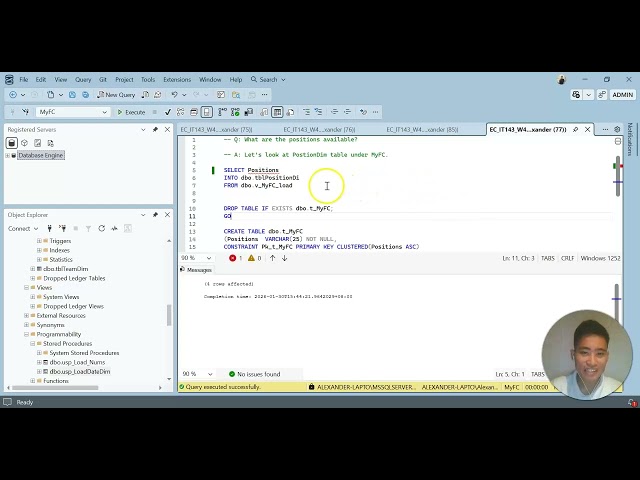This screenshot has width=640, height=480.
Task: Click the Disconnect icon in Object Explorer toolbar
Action: 62,229
